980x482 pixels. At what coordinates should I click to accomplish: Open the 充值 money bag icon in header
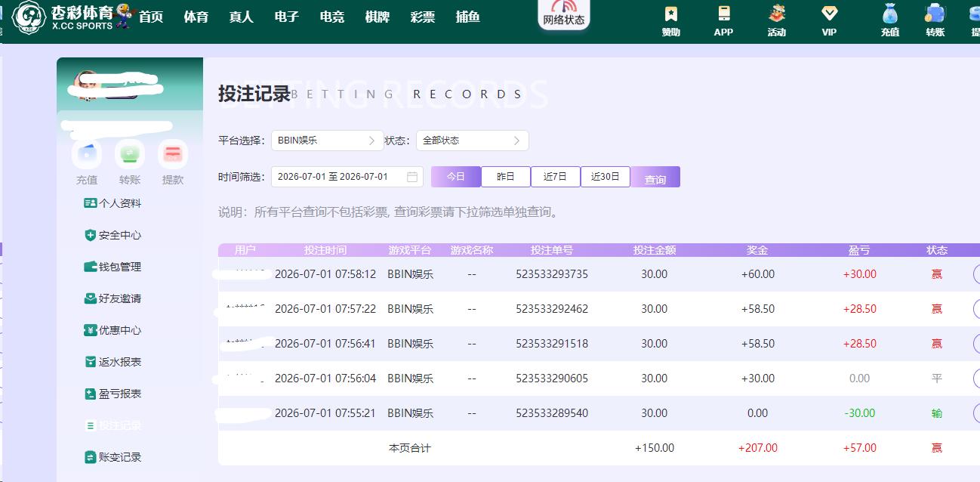(889, 20)
